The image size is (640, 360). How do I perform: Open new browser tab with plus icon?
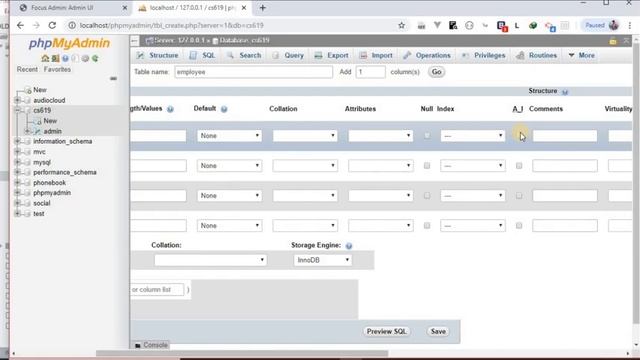pyautogui.click(x=262, y=8)
